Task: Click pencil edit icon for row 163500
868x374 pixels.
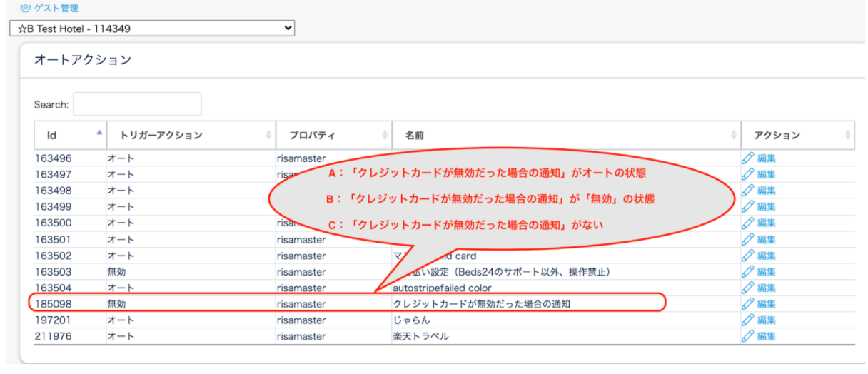Action: point(747,223)
